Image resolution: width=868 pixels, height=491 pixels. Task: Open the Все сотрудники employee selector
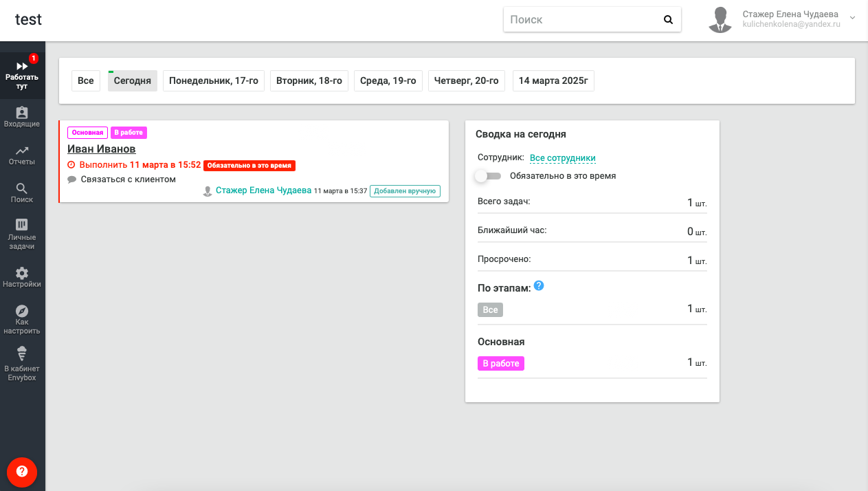click(562, 158)
